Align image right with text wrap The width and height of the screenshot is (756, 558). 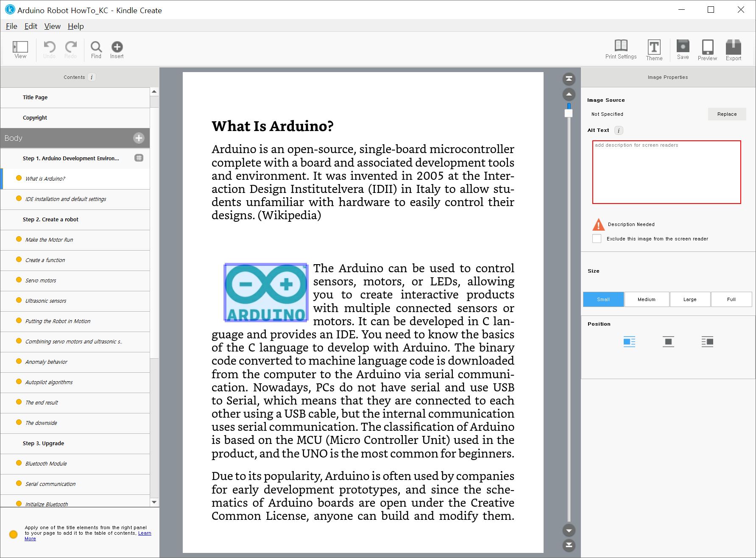[x=707, y=342]
